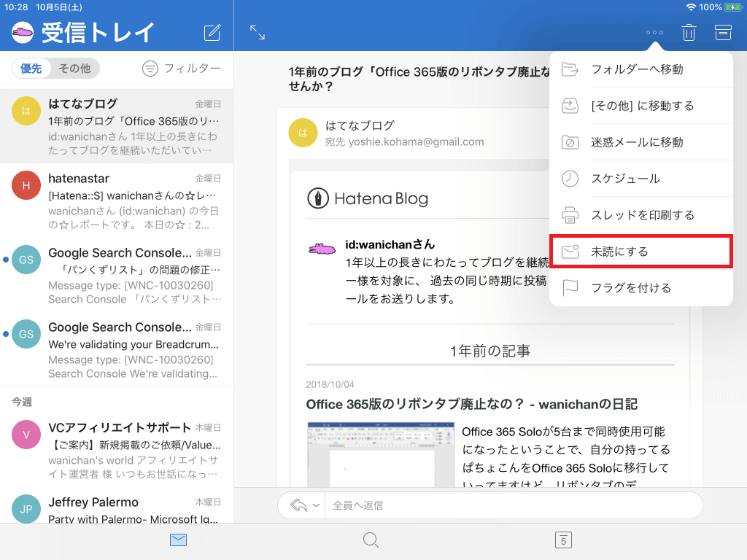Click the 全員へ返信 reply field
The width and height of the screenshot is (747, 560).
coord(514,505)
